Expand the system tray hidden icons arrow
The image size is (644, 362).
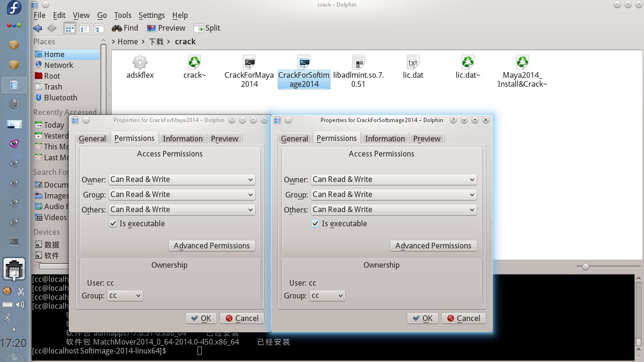[x=14, y=329]
